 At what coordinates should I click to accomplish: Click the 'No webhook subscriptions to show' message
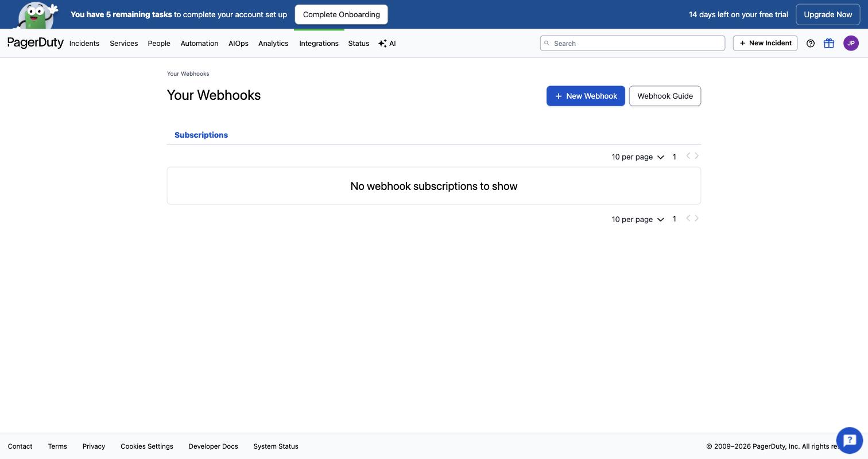coord(434,186)
